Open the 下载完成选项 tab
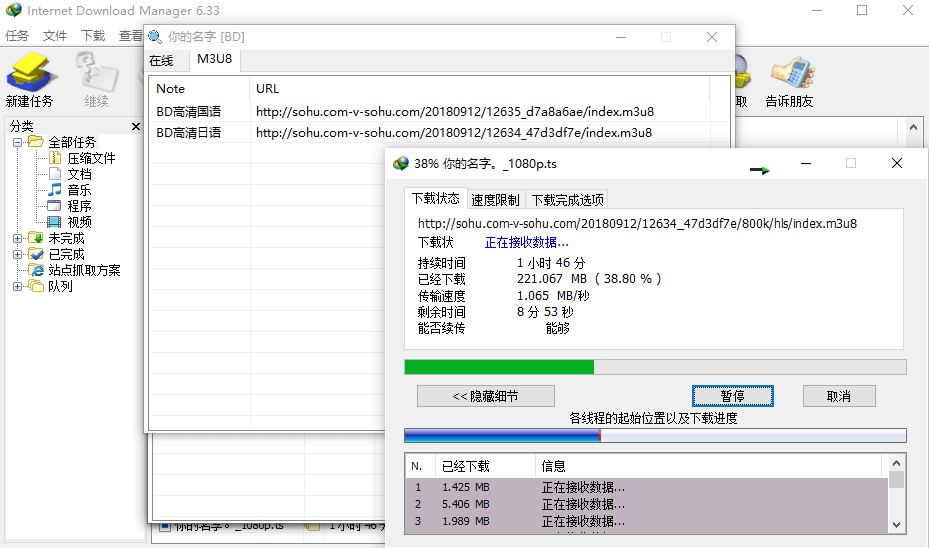Viewport: 929px width, 548px height. pyautogui.click(x=567, y=200)
